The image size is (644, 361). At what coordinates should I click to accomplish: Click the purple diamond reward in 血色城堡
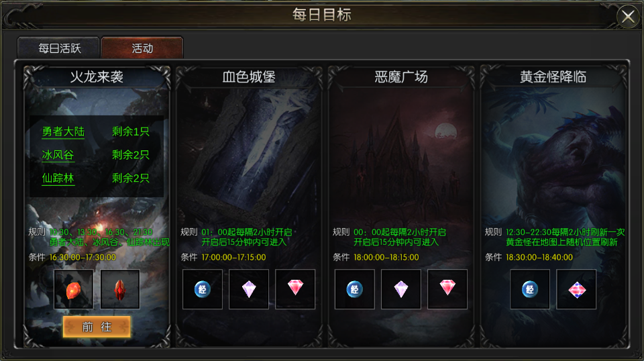coord(249,289)
